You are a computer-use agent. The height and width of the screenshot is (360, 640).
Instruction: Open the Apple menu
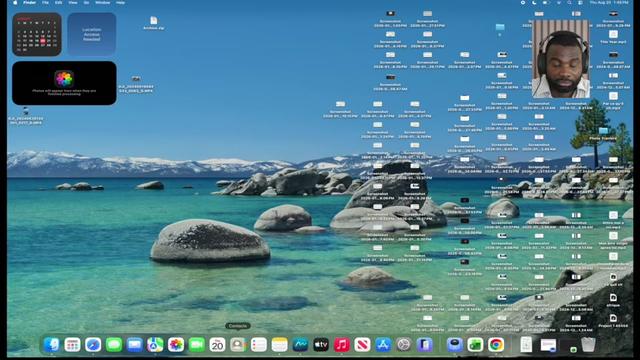coord(15,2)
